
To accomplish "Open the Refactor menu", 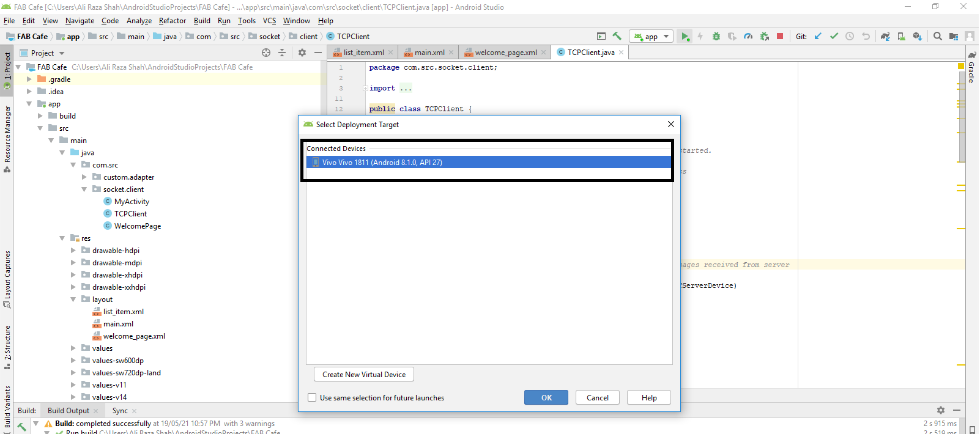I will (x=173, y=20).
